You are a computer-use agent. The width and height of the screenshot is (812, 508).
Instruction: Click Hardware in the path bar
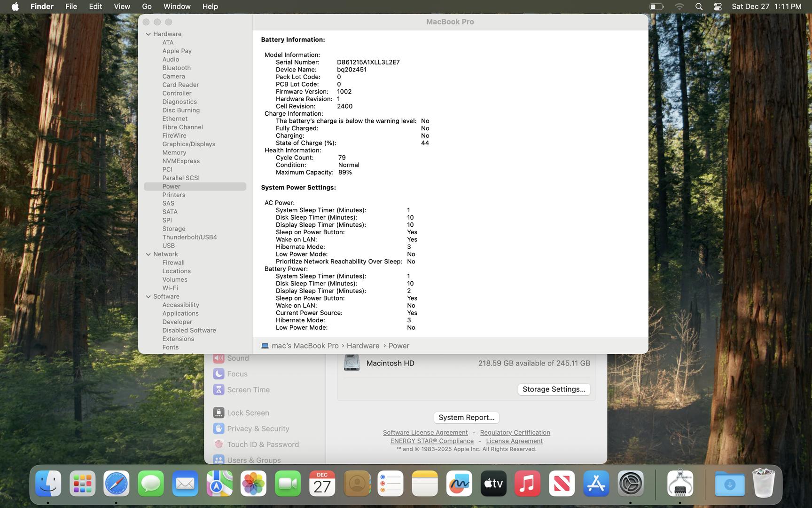point(363,346)
